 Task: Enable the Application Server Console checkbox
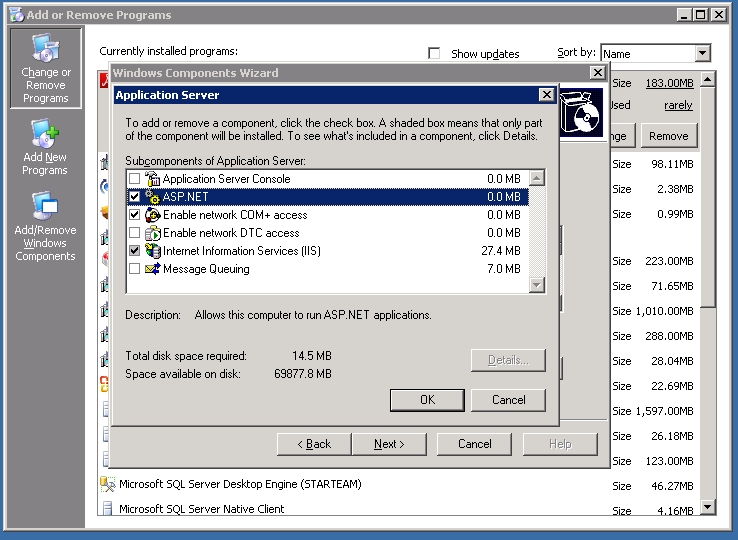(x=134, y=179)
